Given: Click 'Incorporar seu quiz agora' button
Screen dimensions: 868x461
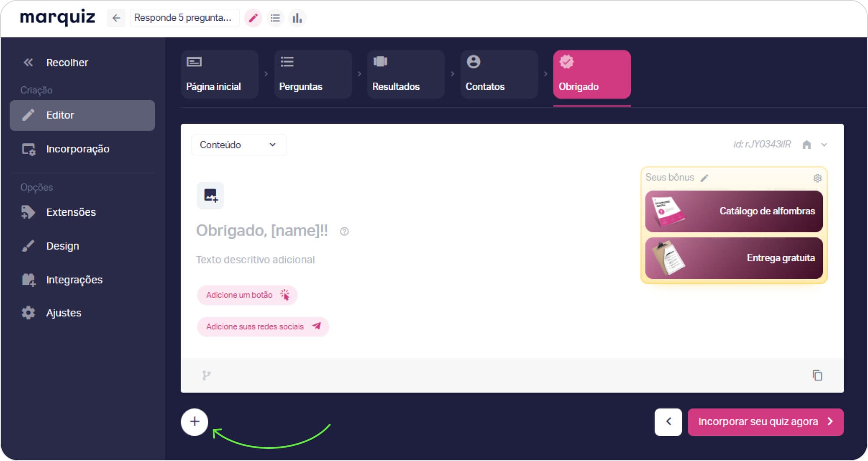Looking at the screenshot, I should [x=766, y=422].
